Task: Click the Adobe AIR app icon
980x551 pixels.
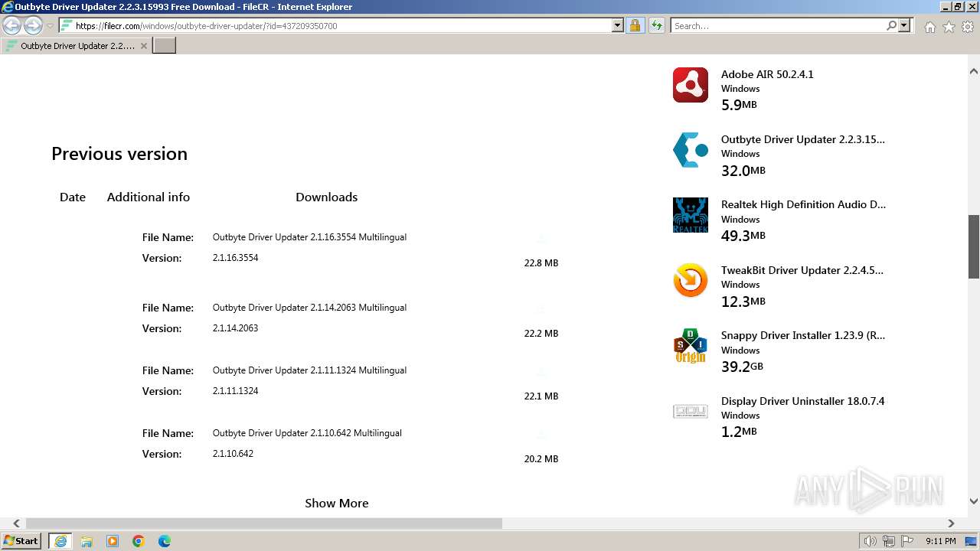Action: pos(690,85)
